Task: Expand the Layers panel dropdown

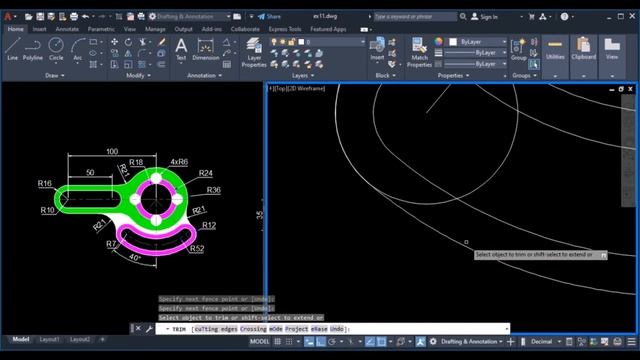Action: (303, 76)
